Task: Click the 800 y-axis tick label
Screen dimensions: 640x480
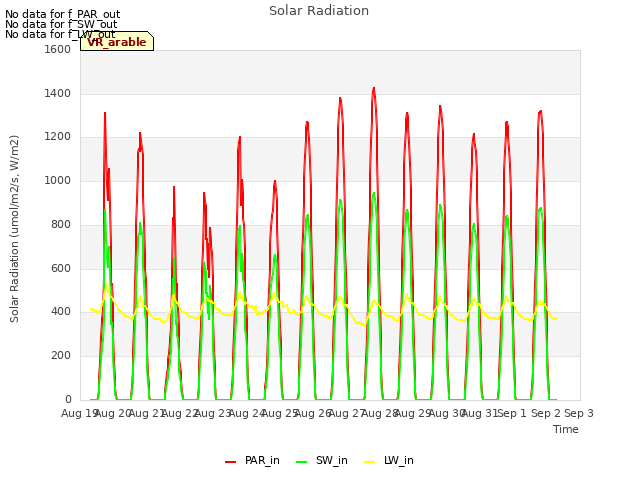Action: (61, 224)
